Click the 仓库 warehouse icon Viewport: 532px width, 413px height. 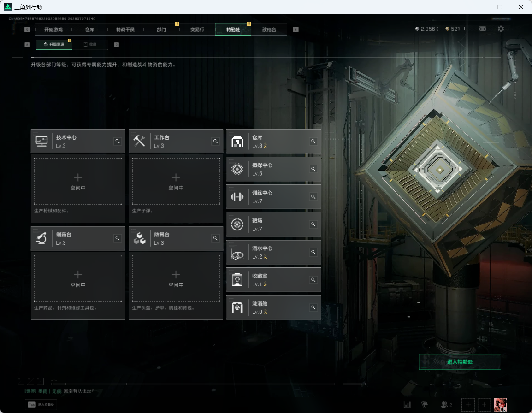pos(237,141)
